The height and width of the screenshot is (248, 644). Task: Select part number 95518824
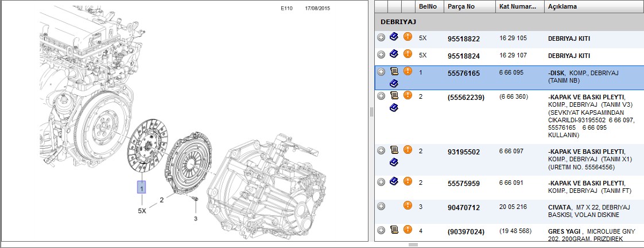tap(463, 56)
